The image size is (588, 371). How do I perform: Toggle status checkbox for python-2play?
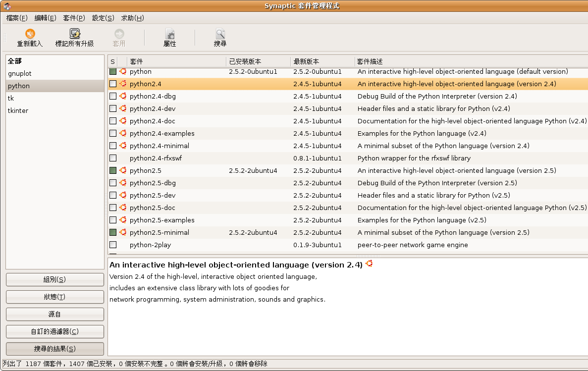113,245
